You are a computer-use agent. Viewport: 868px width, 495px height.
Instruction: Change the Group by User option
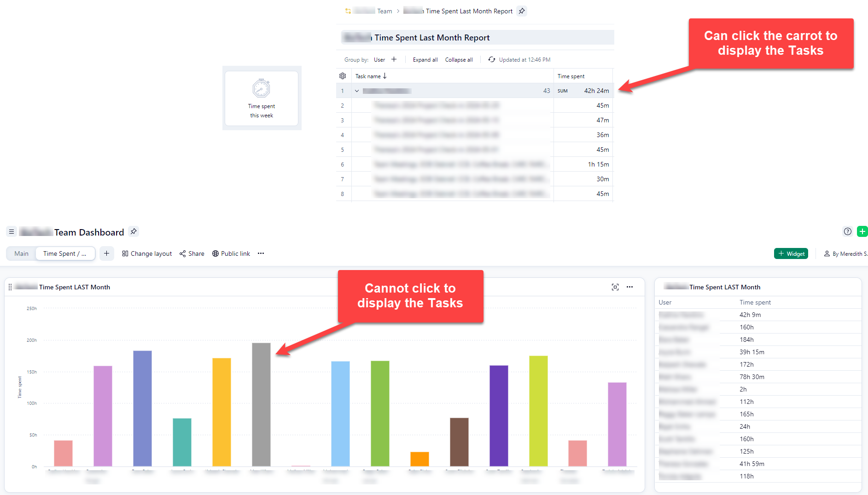coord(379,60)
